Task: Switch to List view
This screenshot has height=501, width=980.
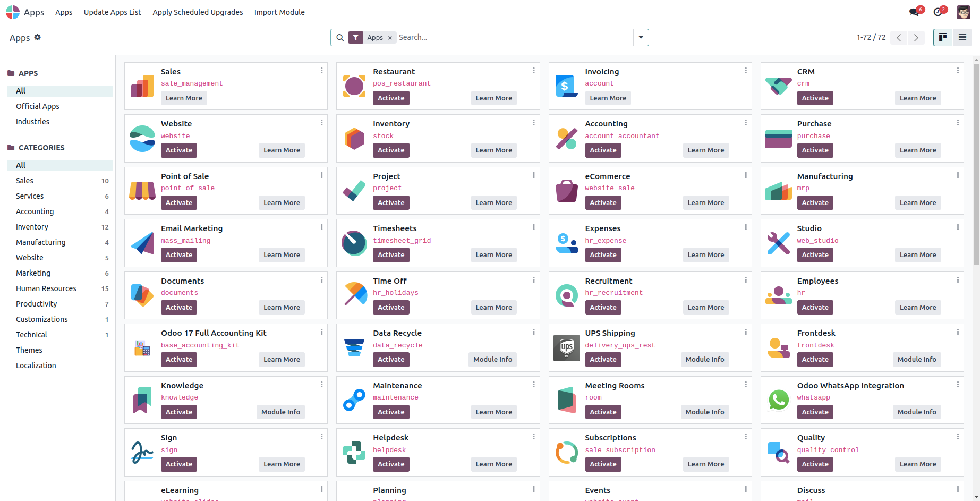Action: pyautogui.click(x=962, y=37)
